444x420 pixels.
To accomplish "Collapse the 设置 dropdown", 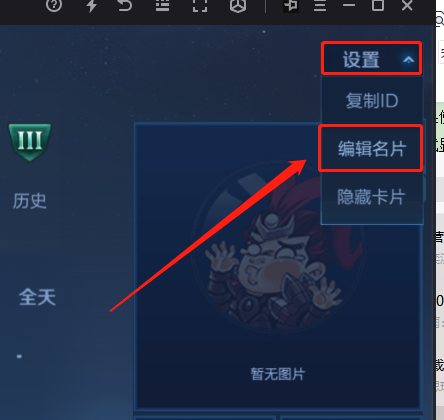I will [x=372, y=58].
